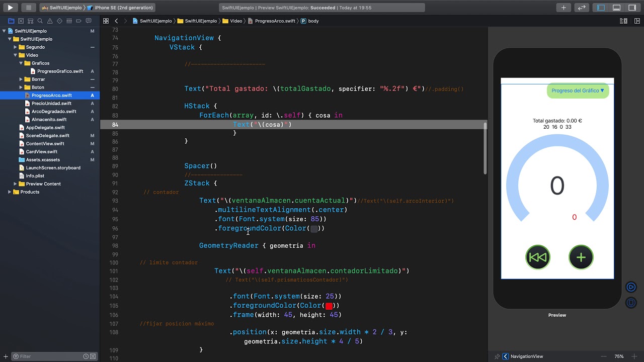Open the Project navigator folder icon

(11, 21)
